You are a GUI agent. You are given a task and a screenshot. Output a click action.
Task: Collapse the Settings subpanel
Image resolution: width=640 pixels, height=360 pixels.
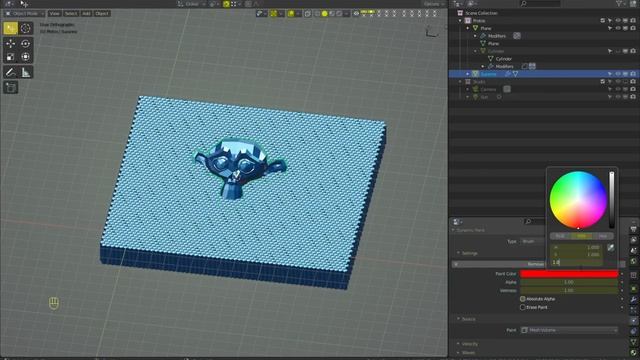pos(458,253)
